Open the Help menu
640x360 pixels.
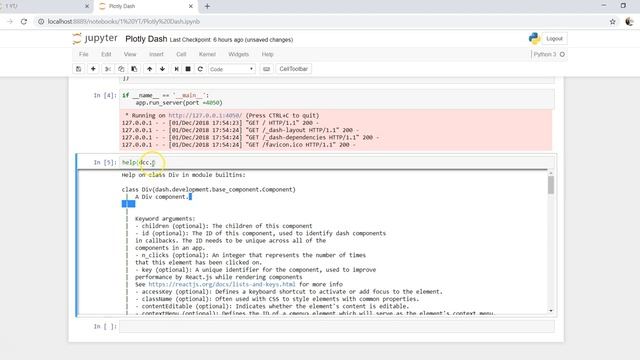267,54
